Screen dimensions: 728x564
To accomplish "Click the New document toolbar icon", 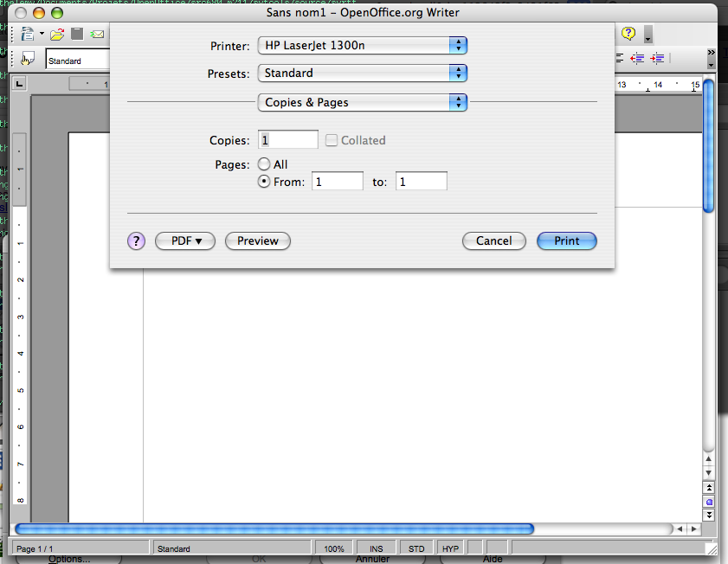I will click(28, 34).
